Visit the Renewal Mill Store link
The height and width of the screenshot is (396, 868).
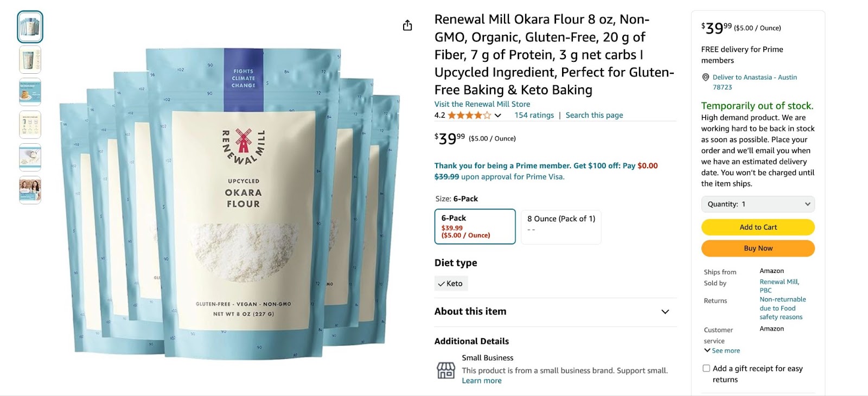(482, 104)
